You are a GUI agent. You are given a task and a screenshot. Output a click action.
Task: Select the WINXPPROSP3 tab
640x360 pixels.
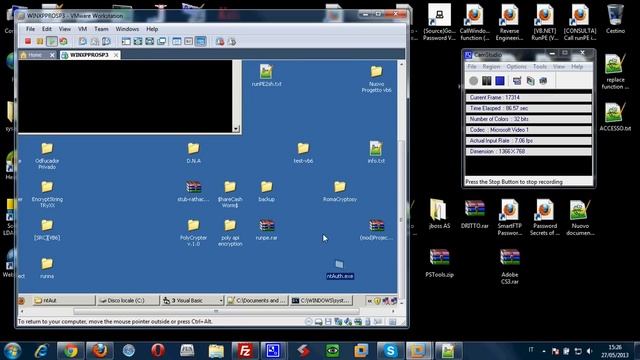coord(89,55)
